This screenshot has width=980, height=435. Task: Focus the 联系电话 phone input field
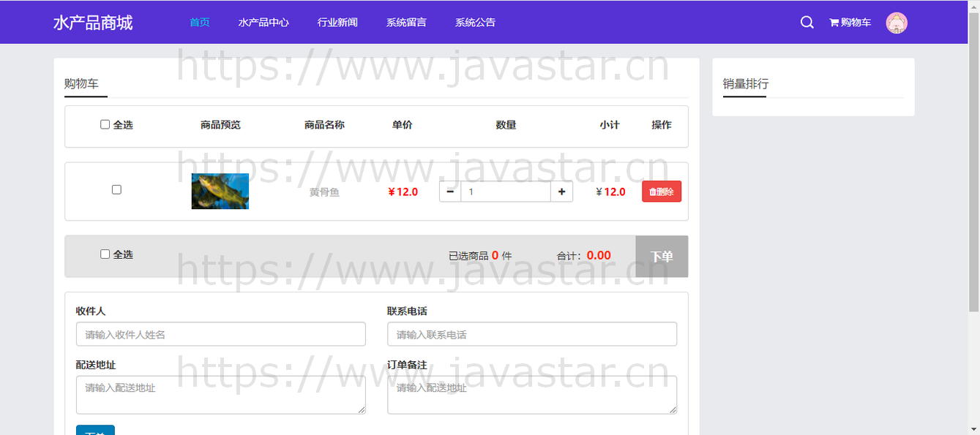(x=532, y=334)
